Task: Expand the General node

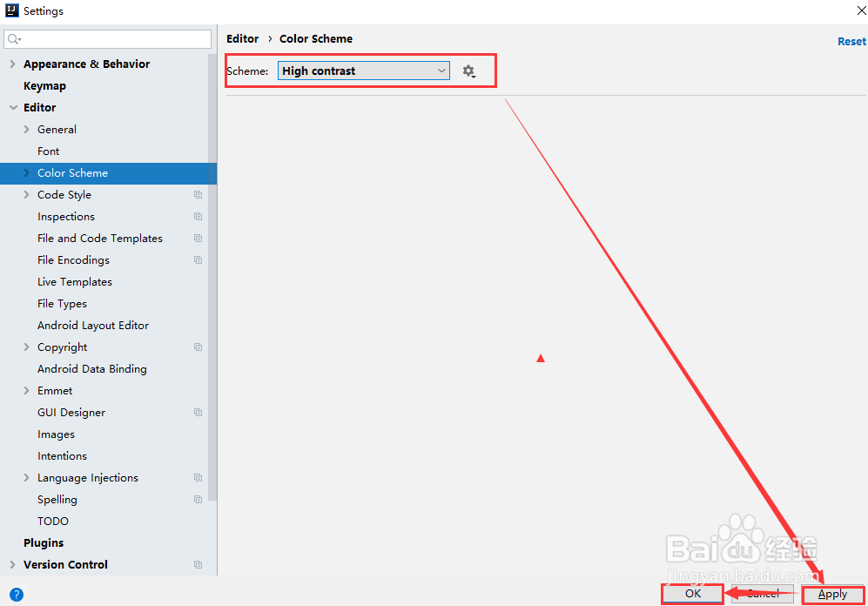Action: coord(27,130)
